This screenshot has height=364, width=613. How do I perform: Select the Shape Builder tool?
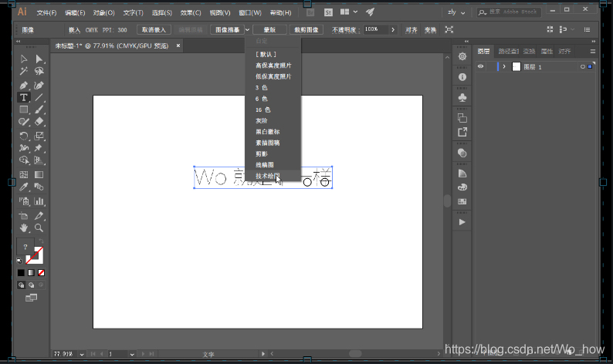coord(24,160)
